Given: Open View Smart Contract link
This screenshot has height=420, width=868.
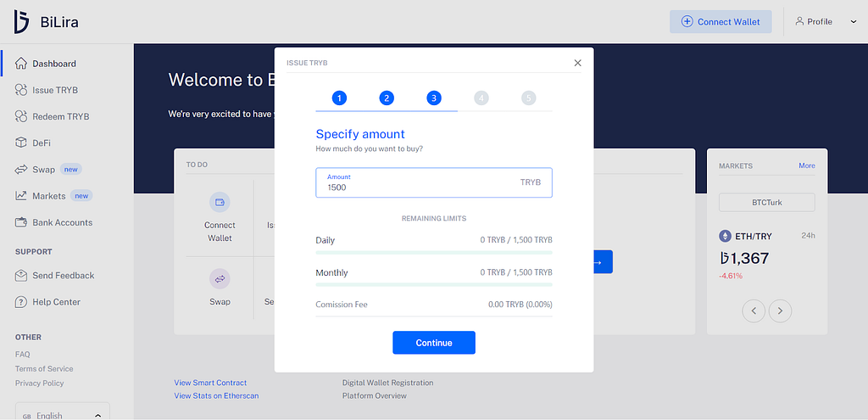Looking at the screenshot, I should click(x=210, y=383).
